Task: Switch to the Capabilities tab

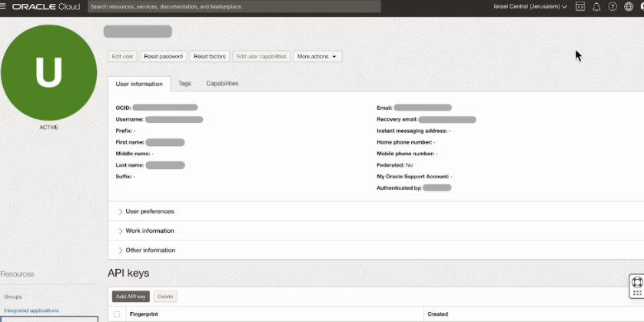Action: (x=222, y=83)
